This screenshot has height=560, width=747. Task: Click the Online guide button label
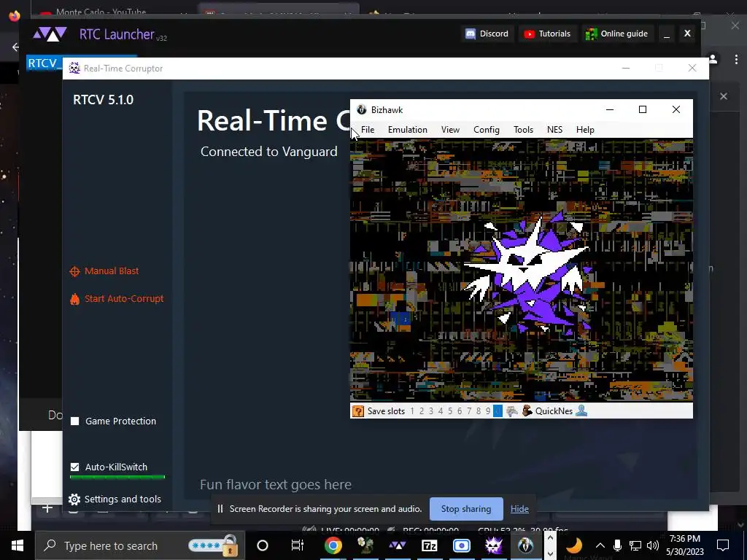coord(624,34)
